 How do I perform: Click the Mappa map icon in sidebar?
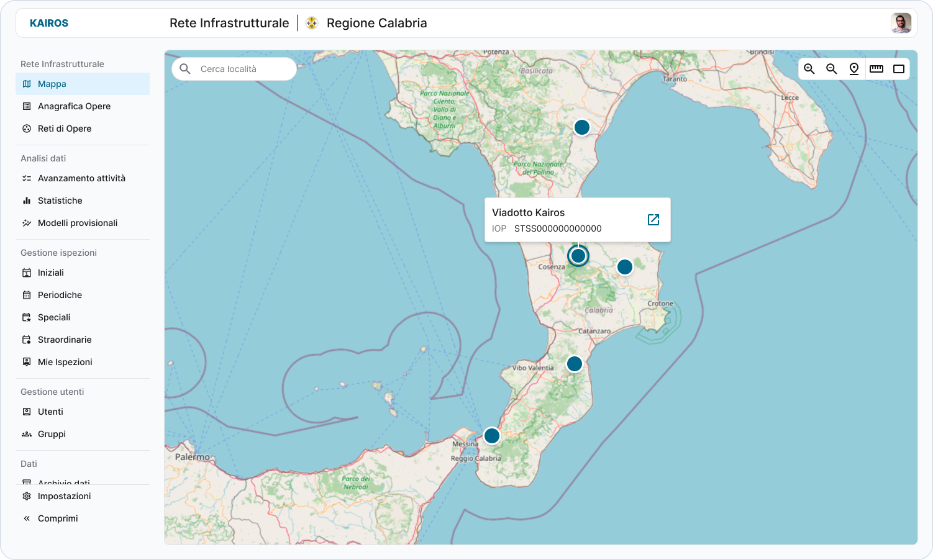tap(27, 84)
